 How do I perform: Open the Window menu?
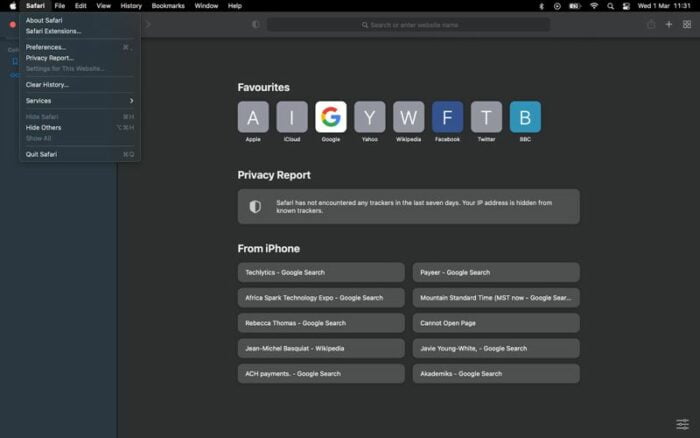(x=206, y=6)
